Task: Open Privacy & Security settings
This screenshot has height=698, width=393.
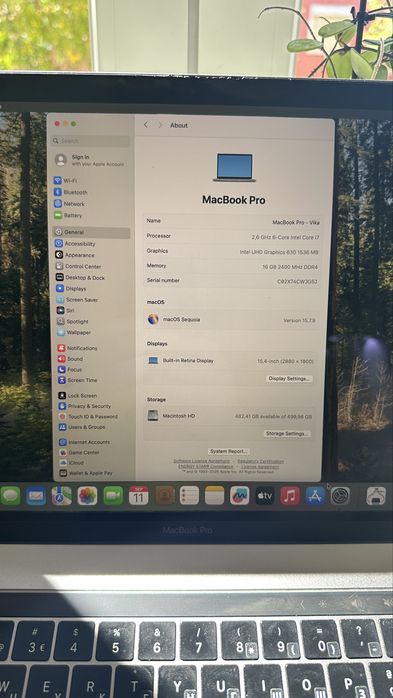Action: tap(85, 406)
